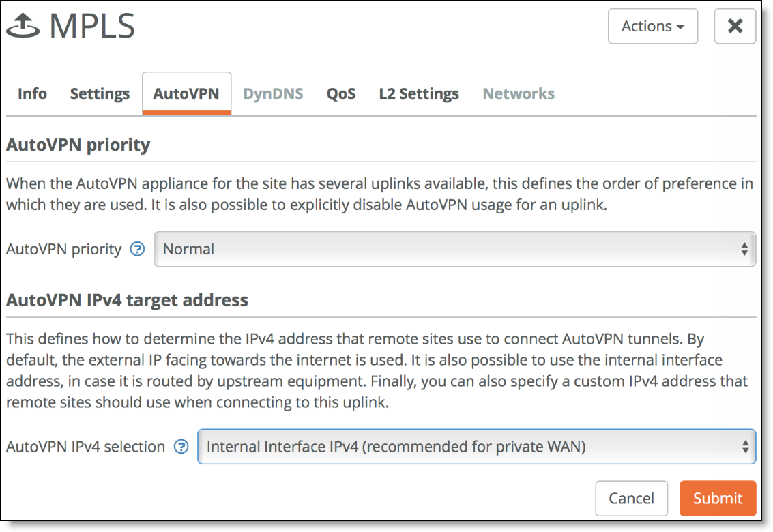Click the MPLS uplink icon

(x=23, y=26)
